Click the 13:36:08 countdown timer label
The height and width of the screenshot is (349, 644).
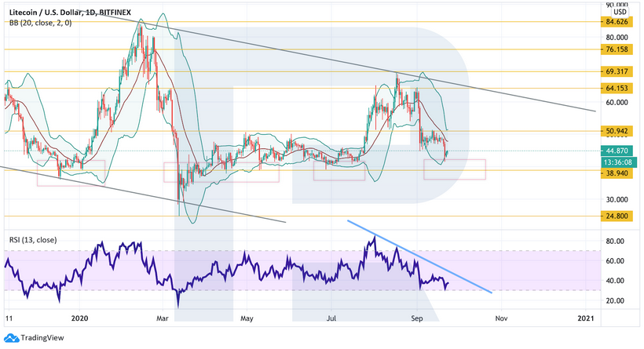[620, 159]
